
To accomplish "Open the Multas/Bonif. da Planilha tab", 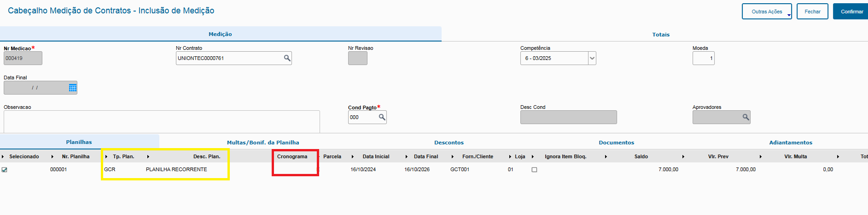I will pyautogui.click(x=263, y=143).
